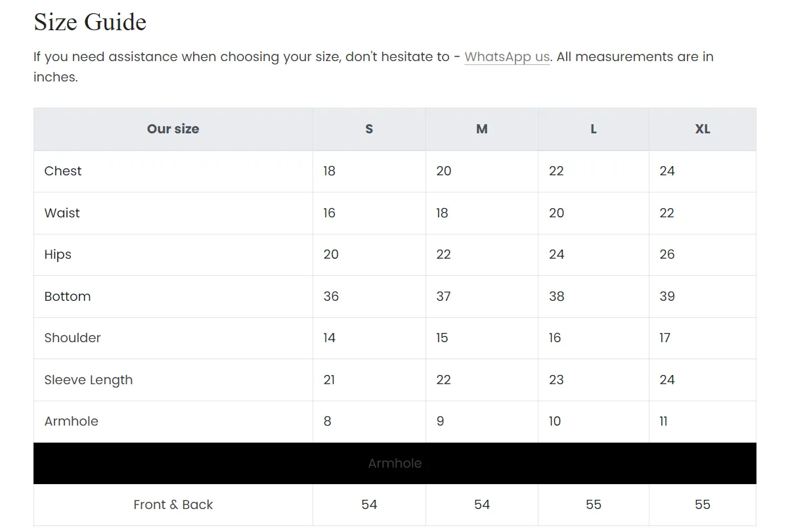Image resolution: width=788 pixels, height=532 pixels.
Task: Click the black Armhole banner row
Action: pos(395,464)
